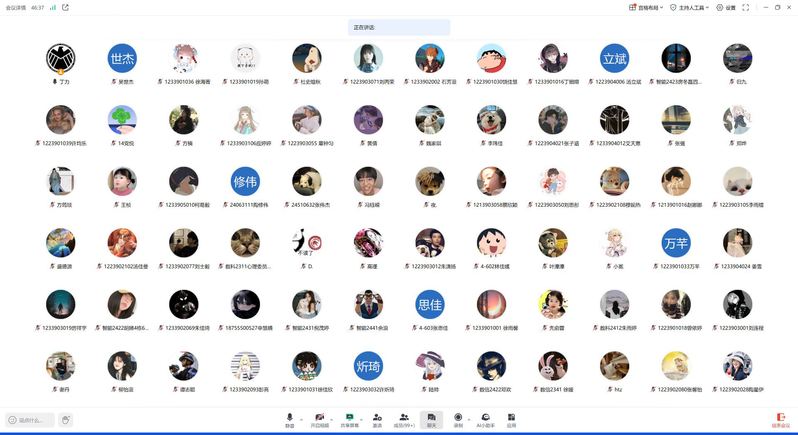
Task: Launch the AI小助手 assistant
Action: coord(485,419)
